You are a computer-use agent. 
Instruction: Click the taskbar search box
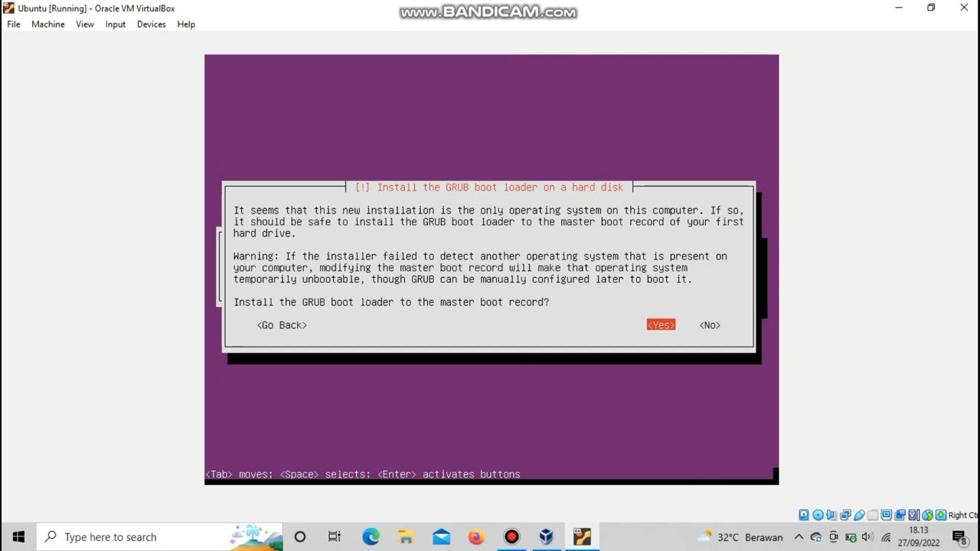(160, 536)
